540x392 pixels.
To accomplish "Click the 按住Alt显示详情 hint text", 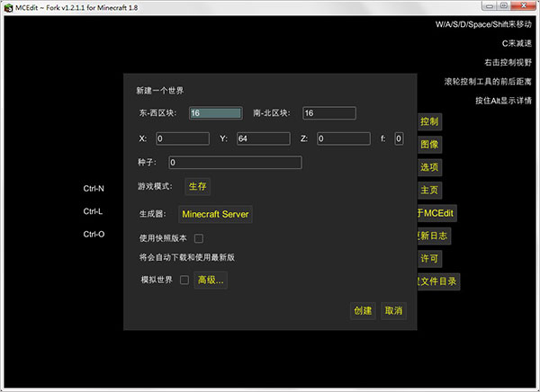I will click(503, 101).
